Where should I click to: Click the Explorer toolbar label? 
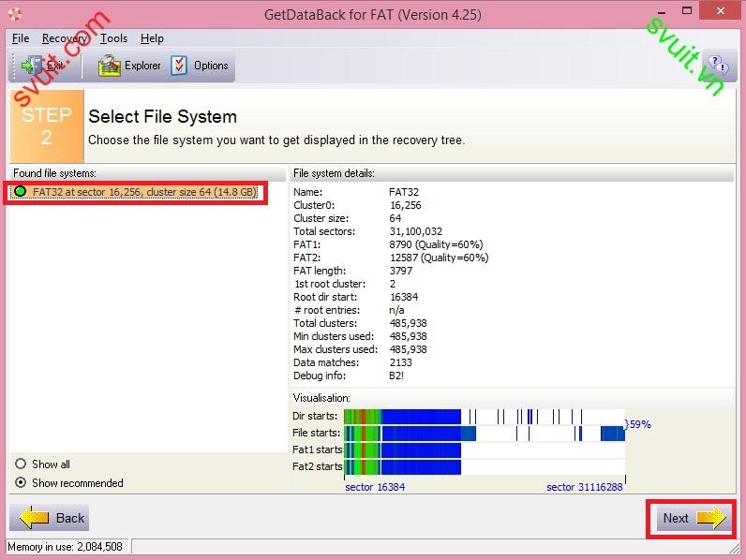pos(142,66)
